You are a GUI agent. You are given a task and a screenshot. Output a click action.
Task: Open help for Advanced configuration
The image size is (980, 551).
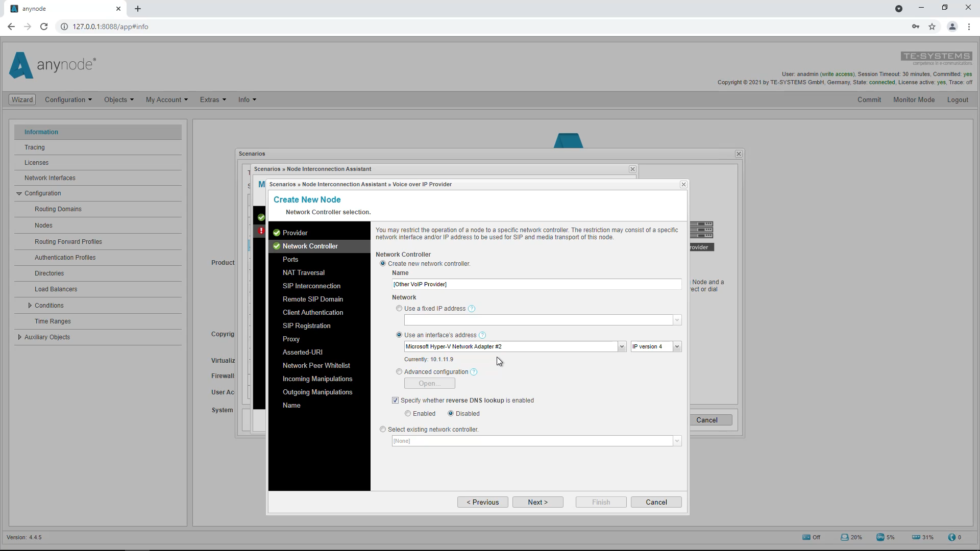[473, 372]
